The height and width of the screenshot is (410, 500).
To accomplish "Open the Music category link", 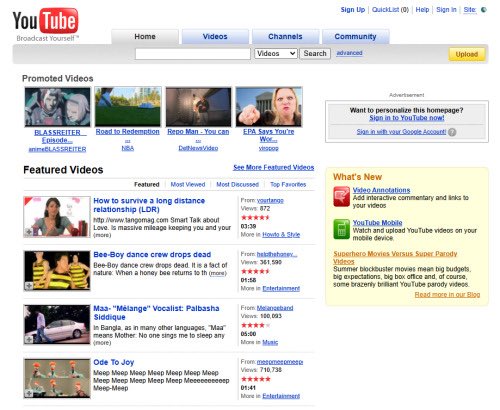I will click(270, 342).
